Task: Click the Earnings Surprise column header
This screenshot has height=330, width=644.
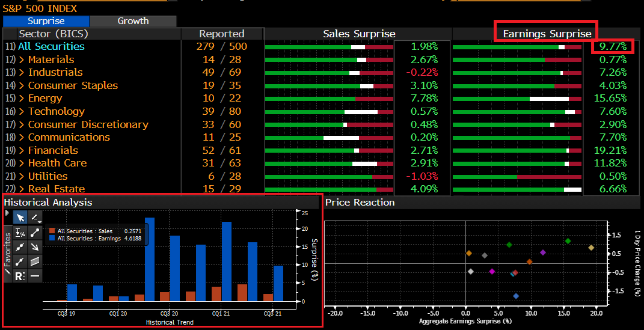Action: (547, 34)
